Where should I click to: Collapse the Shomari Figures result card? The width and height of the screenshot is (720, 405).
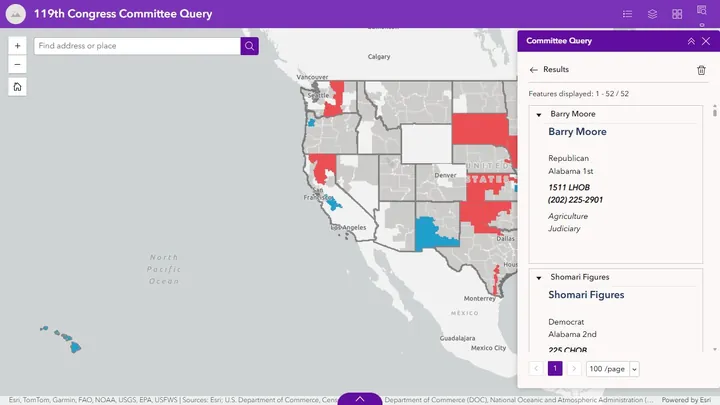point(539,277)
